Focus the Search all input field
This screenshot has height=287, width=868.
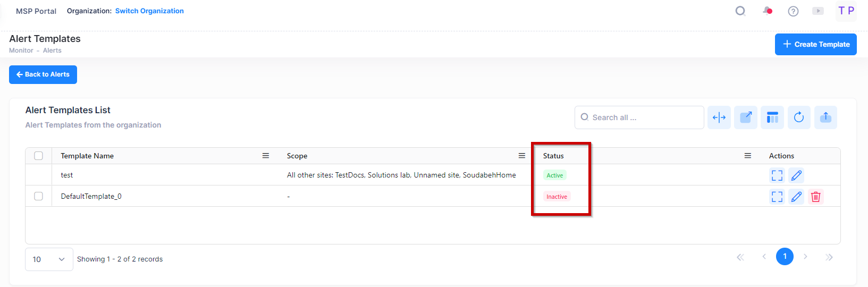tap(643, 117)
